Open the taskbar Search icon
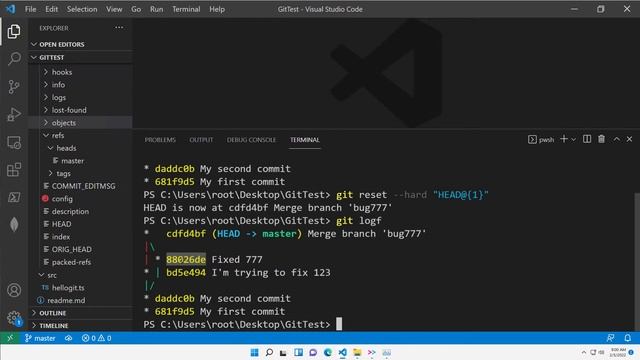 click(x=269, y=352)
